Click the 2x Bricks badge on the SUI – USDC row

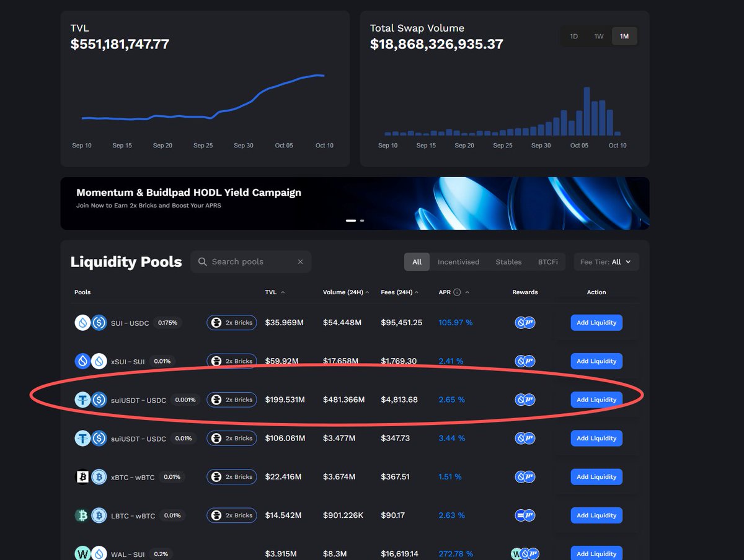point(232,323)
